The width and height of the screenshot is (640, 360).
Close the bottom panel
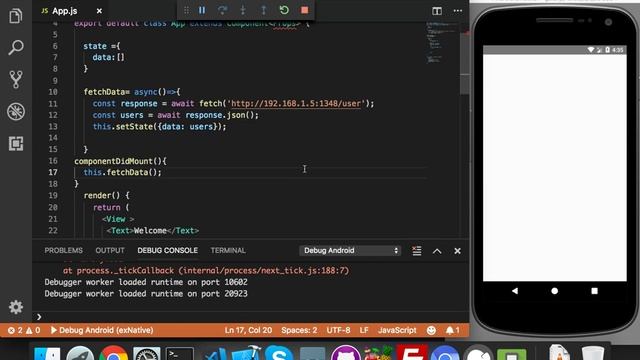click(457, 251)
